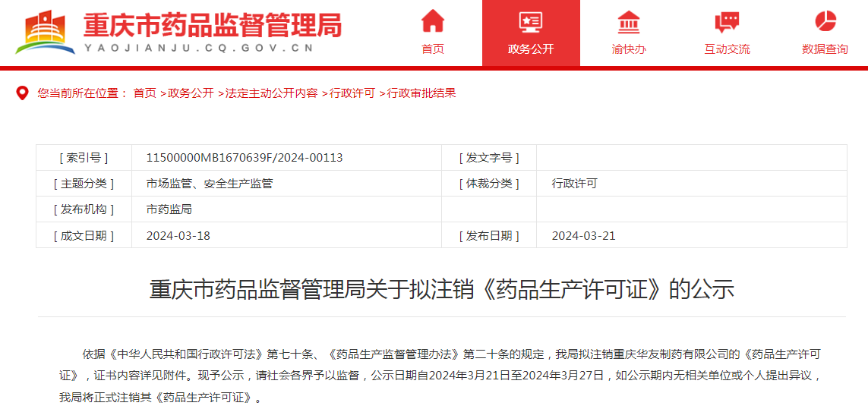Screen dimensions: 868x409
Task: Click the article headline about 拟注销《药品生产许可证》
Action: tap(442, 289)
